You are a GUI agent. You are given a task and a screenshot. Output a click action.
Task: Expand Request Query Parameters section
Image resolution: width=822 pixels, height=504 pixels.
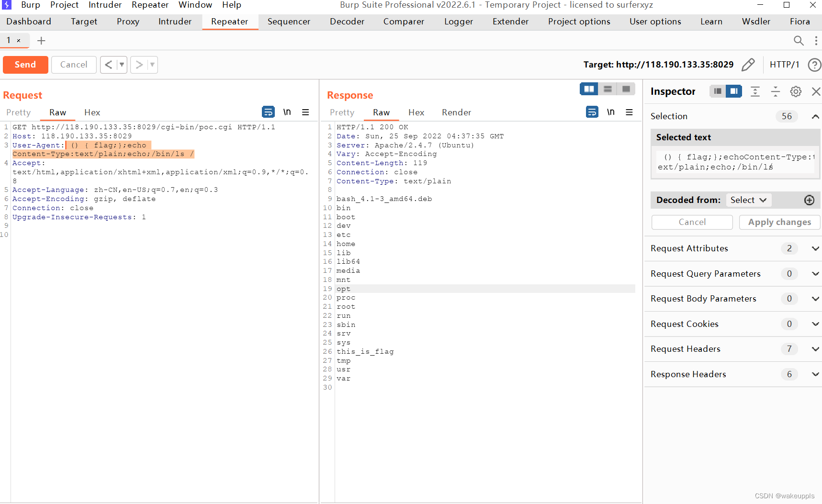click(x=815, y=274)
